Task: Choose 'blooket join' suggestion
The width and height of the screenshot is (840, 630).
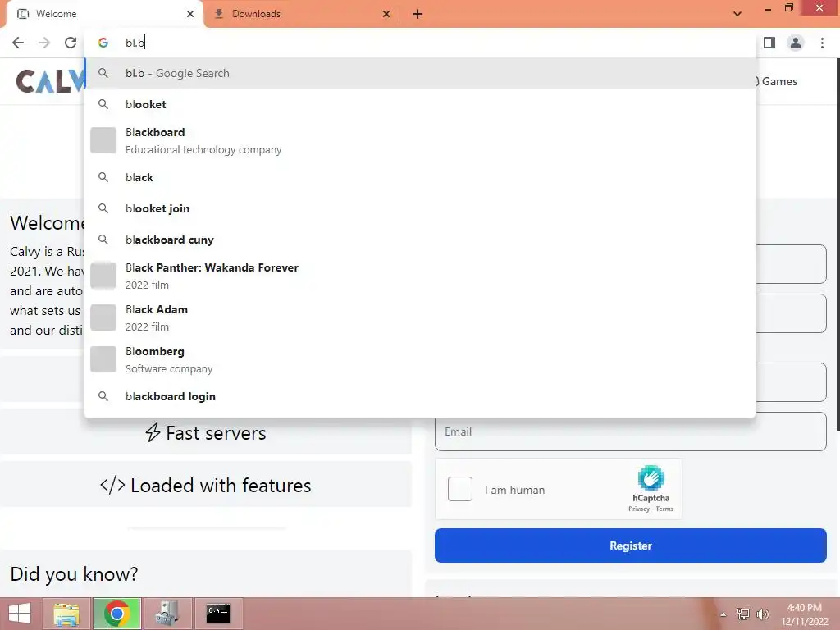Action: (x=420, y=208)
